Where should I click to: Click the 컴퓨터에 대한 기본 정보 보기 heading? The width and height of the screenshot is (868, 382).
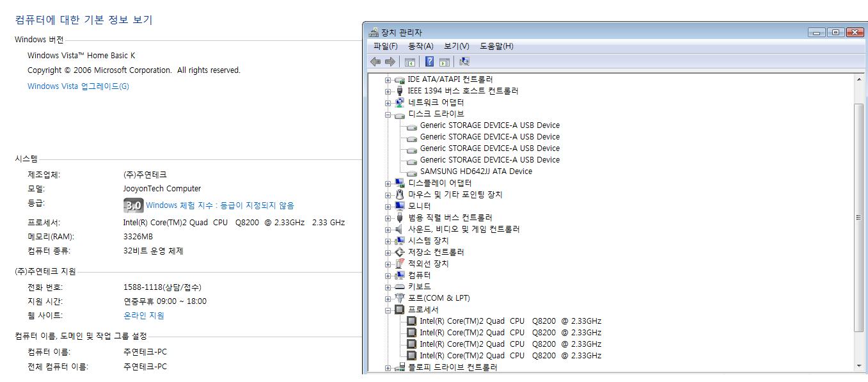click(x=84, y=20)
